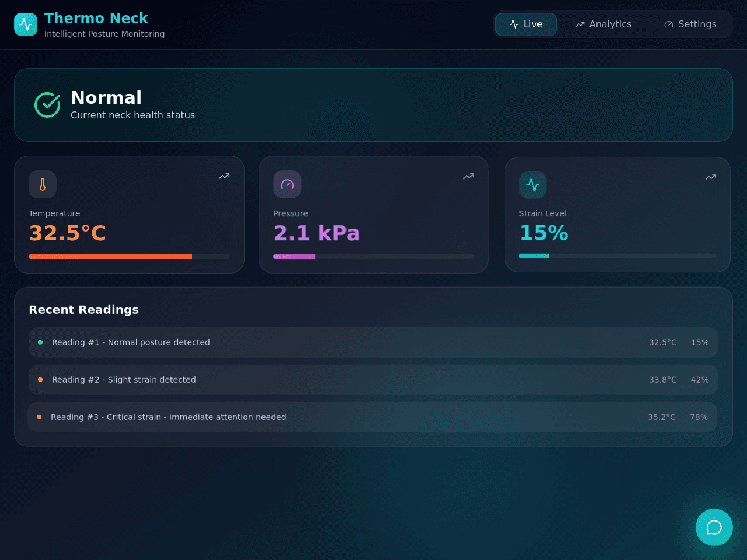The image size is (747, 560).
Task: Click the Pressure card label
Action: pos(291,213)
